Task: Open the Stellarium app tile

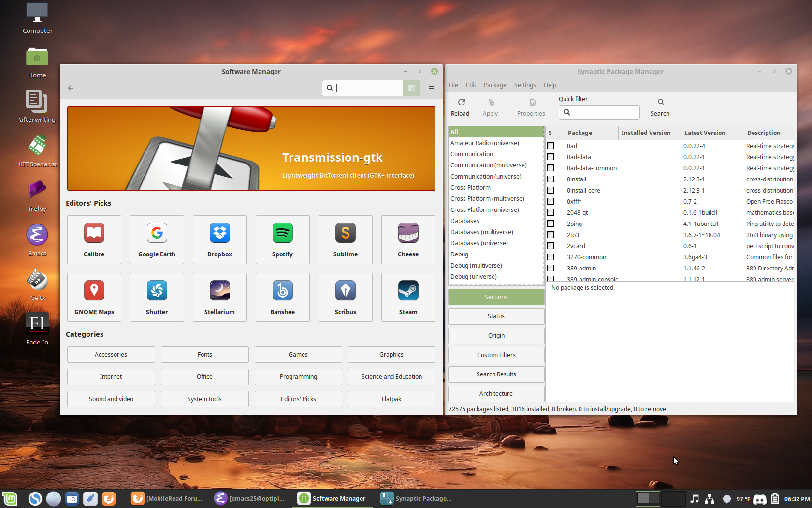Action: click(220, 297)
